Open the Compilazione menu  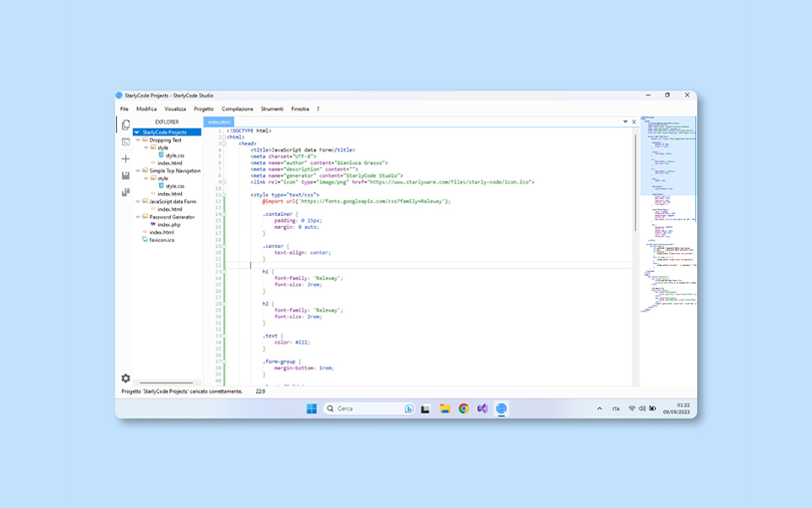(x=237, y=109)
